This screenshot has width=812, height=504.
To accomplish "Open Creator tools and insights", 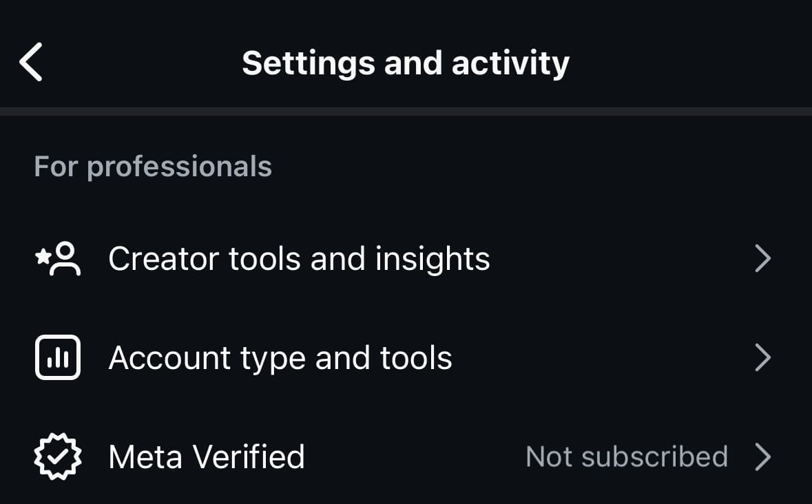I will point(406,258).
